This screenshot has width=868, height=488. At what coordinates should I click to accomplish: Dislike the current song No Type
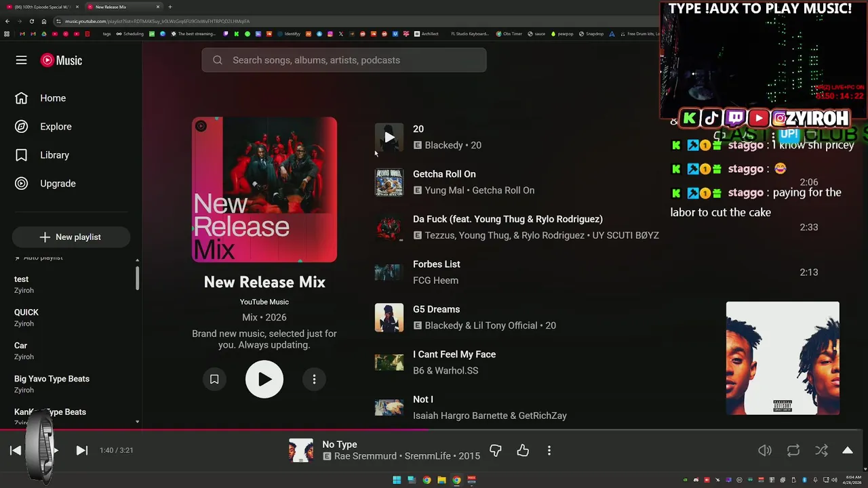pos(496,450)
